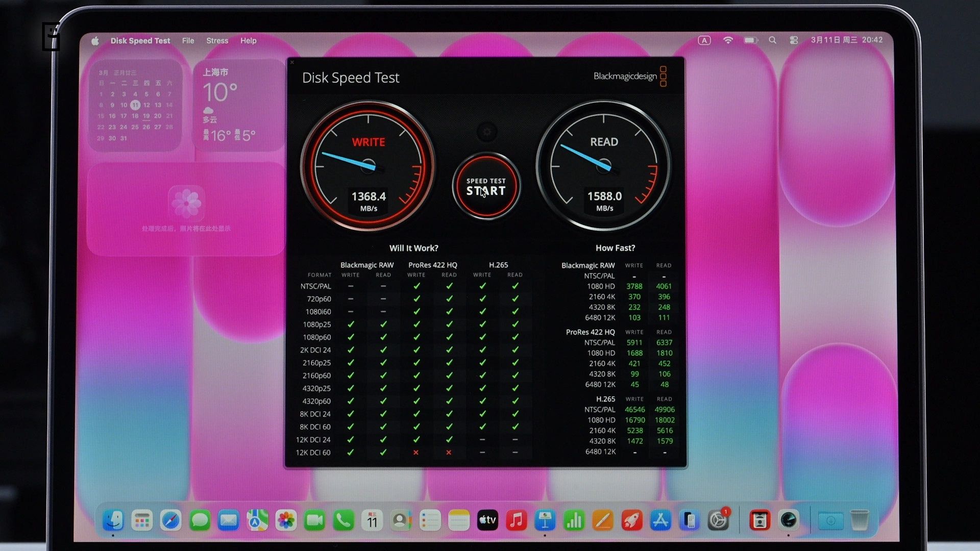Click the 'Will It Work?' heading
Screen dimensions: 980x551
coord(413,248)
